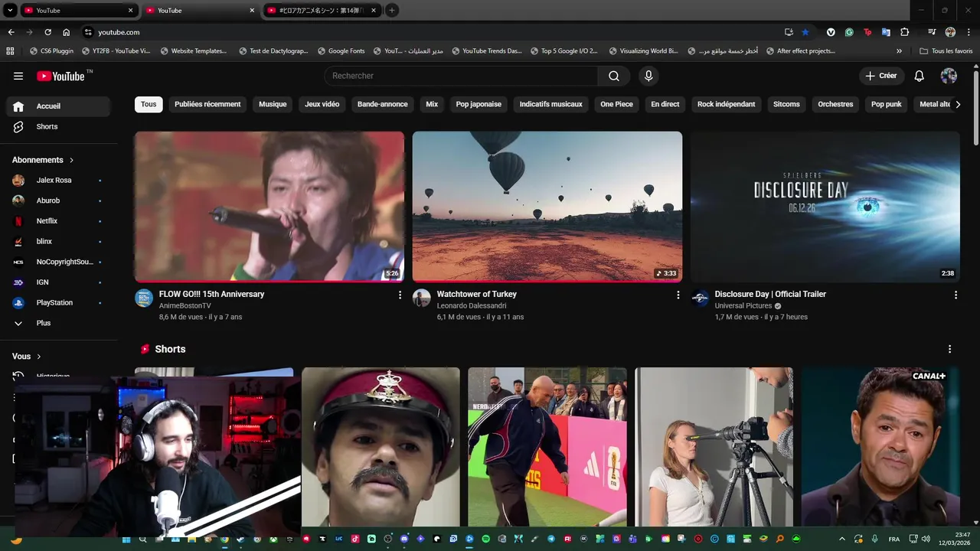Image resolution: width=980 pixels, height=551 pixels.
Task: Select the One Piece chip
Action: 616,104
